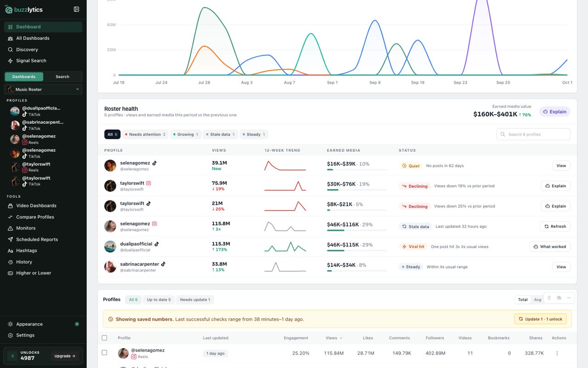Open History in the sidebar
Viewport: 588px width, 368px height.
(43, 262)
